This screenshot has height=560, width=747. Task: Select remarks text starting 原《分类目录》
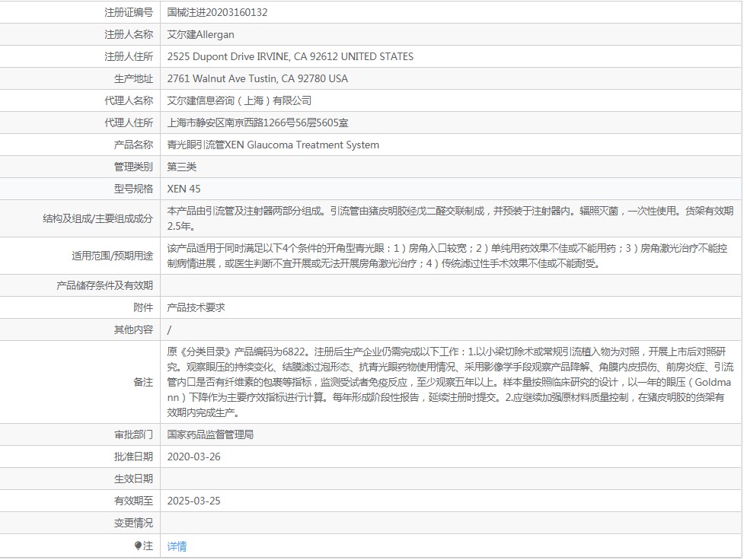coord(450,382)
